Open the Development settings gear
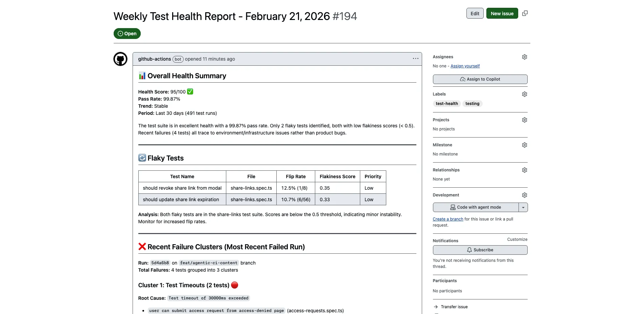 pyautogui.click(x=524, y=195)
